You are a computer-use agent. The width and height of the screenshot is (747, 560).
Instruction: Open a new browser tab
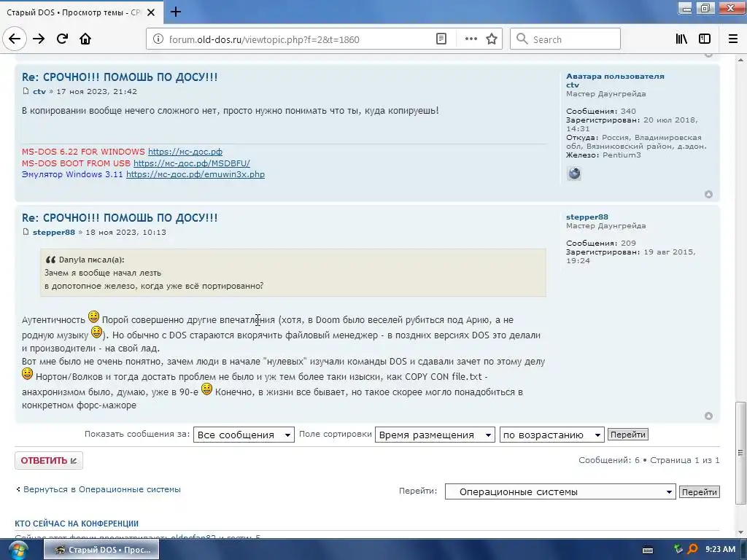pos(176,12)
